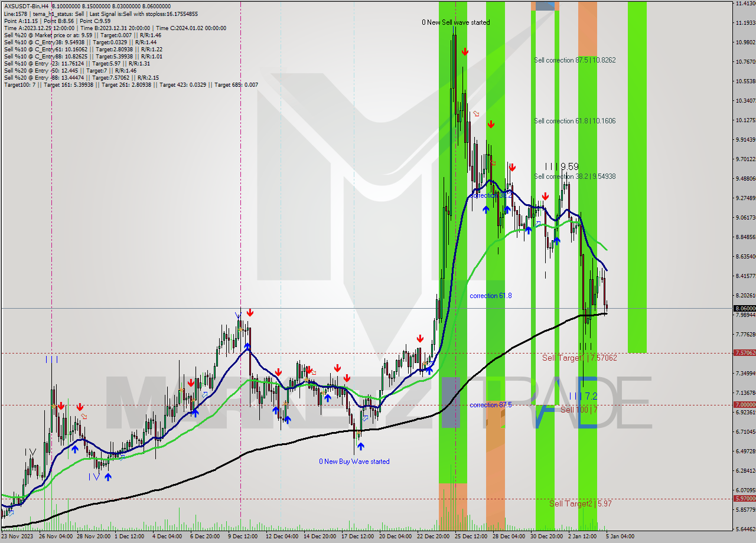Click the '1 Dec 12:00' time axis label
This screenshot has width=756, height=543.
[x=129, y=537]
